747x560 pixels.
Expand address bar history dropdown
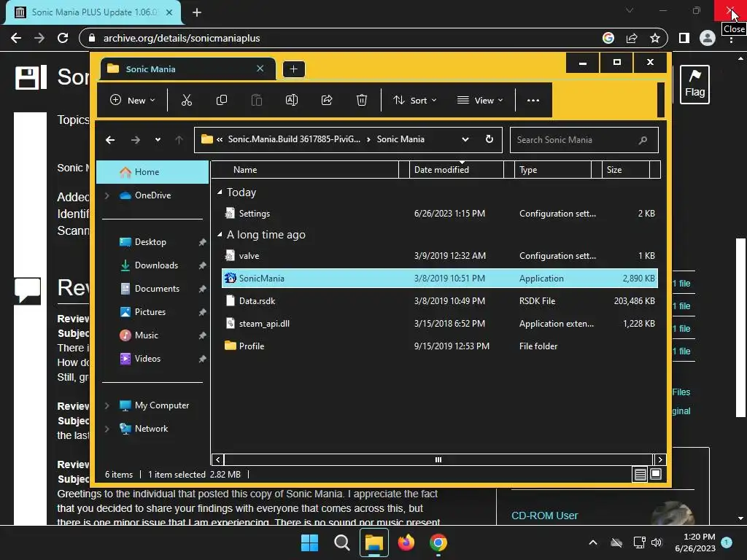(465, 139)
